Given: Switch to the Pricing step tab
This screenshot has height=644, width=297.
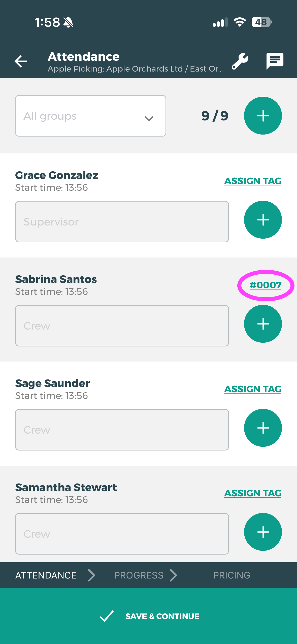Looking at the screenshot, I should tap(232, 575).
